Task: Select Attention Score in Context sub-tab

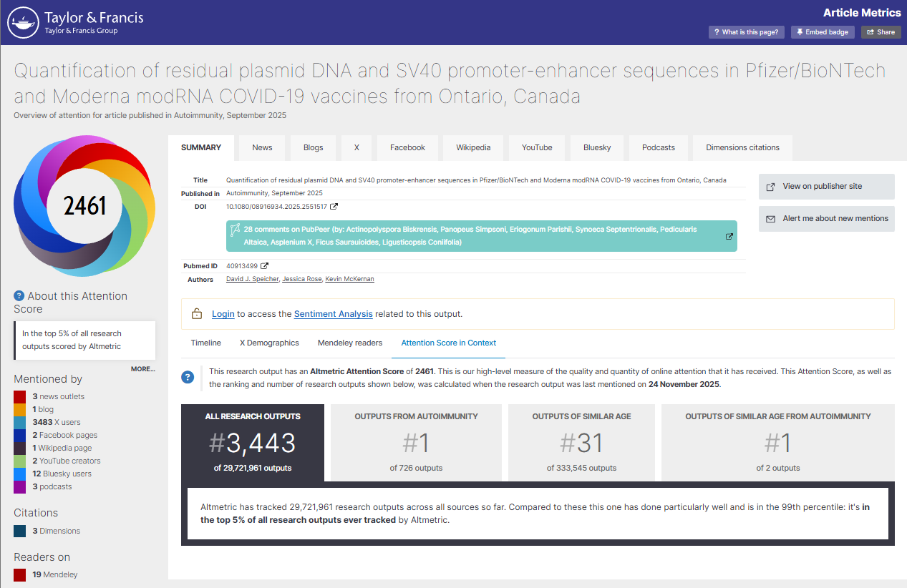Action: [x=449, y=343]
